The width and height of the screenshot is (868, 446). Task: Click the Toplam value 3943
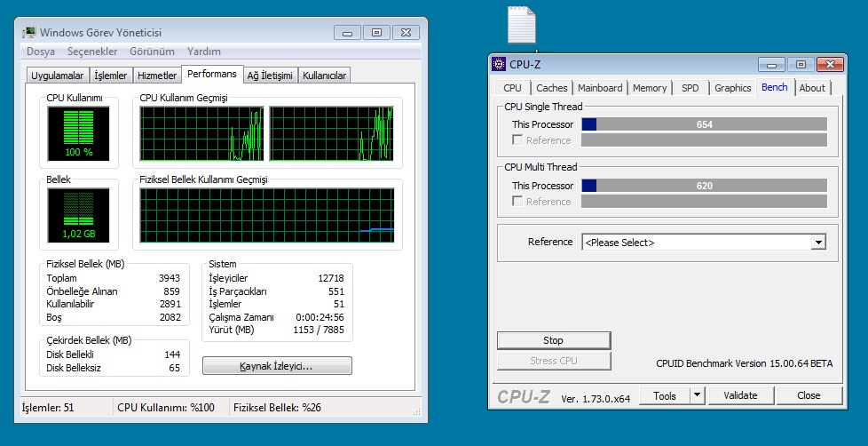tap(170, 278)
